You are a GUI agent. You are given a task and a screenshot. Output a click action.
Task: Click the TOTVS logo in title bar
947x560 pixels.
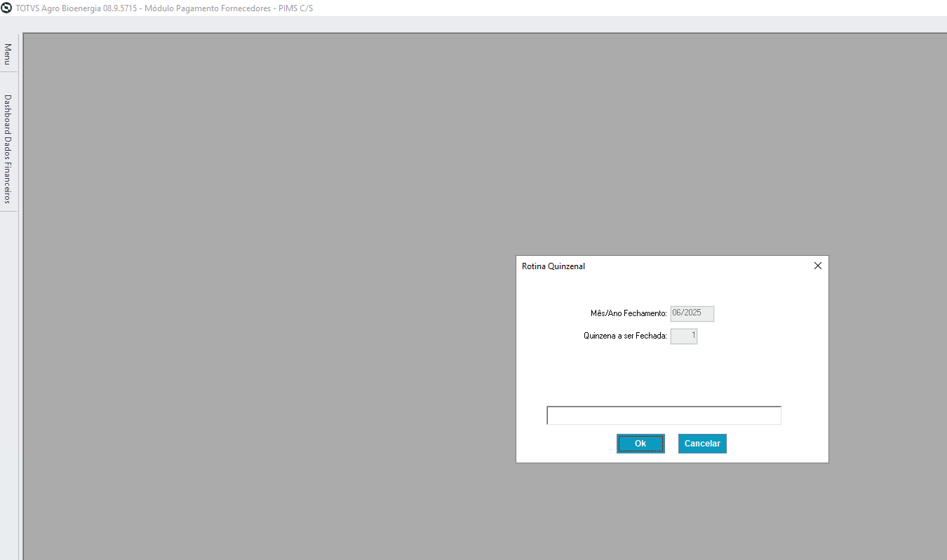(7, 8)
